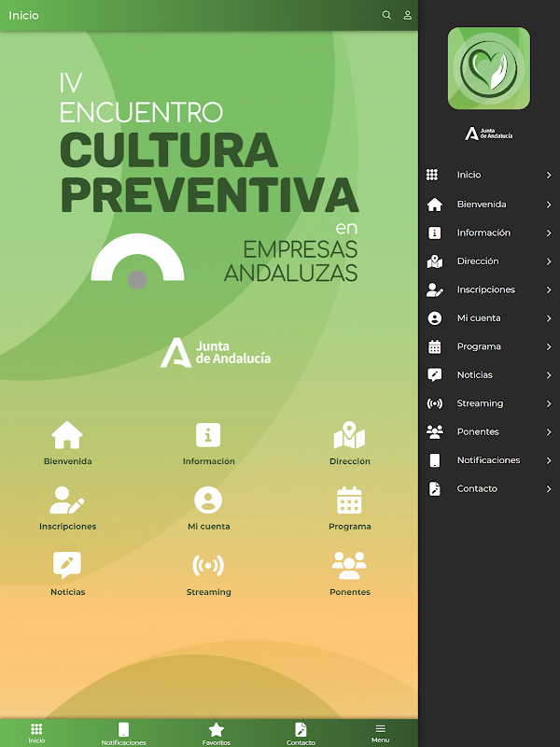Tap the Ponentes group grid icon

(x=349, y=566)
